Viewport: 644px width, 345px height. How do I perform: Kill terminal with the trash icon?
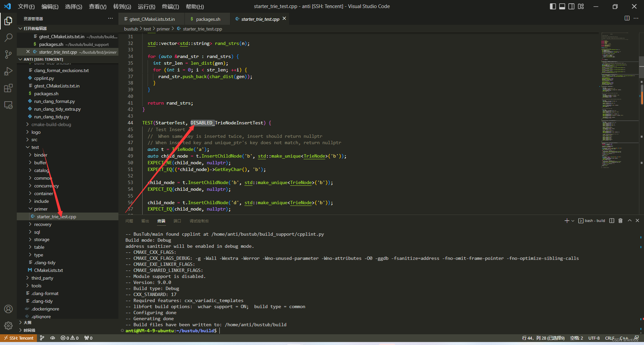point(620,221)
